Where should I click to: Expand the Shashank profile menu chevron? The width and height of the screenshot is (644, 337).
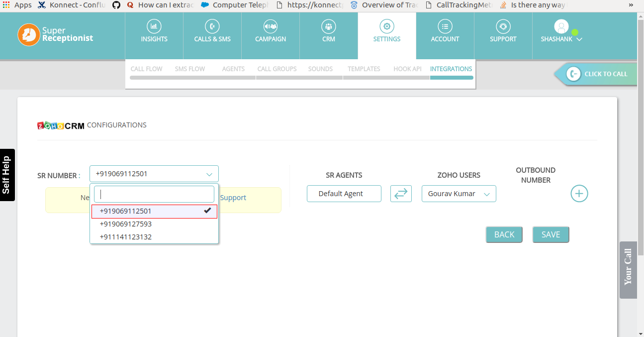[x=579, y=39]
